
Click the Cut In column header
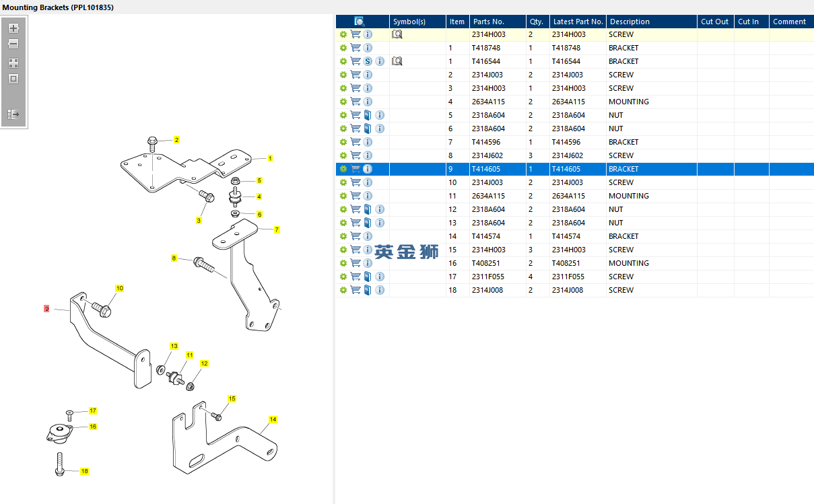tap(751, 22)
